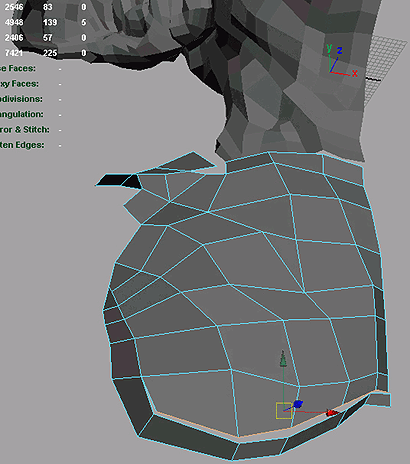Click the 'ten Edges:' HUD entry
The height and width of the screenshot is (464, 410).
[22, 145]
